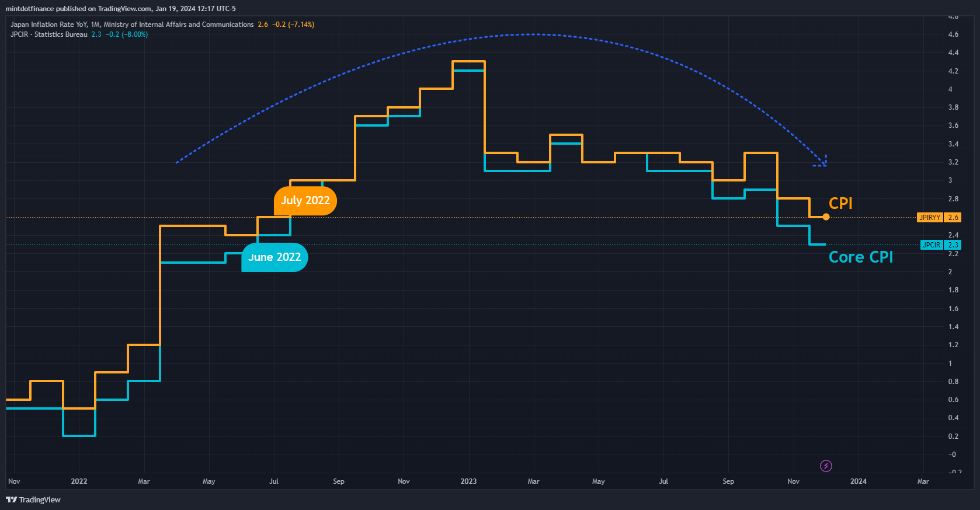
Task: Select the July 2022 orange callout label
Action: [x=305, y=201]
